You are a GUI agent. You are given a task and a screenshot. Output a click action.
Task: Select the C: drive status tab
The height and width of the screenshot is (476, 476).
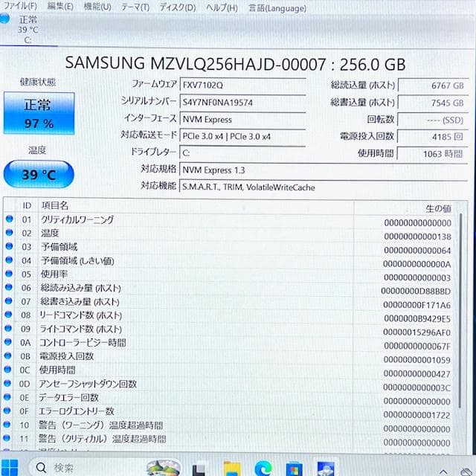(x=29, y=30)
